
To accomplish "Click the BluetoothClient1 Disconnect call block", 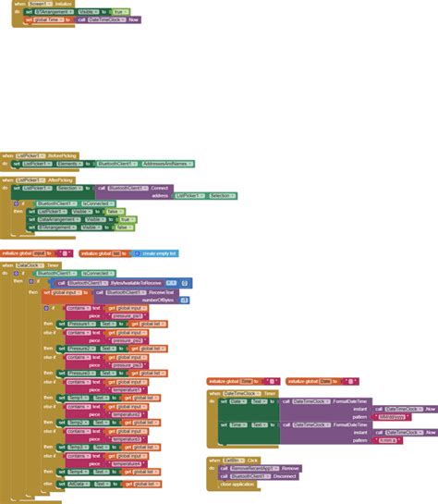I will coord(259,476).
